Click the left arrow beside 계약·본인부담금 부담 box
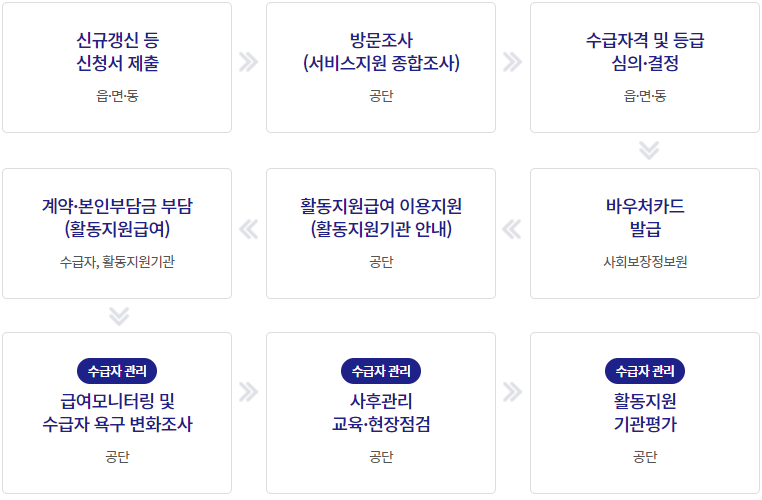This screenshot has width=762, height=500. (248, 229)
